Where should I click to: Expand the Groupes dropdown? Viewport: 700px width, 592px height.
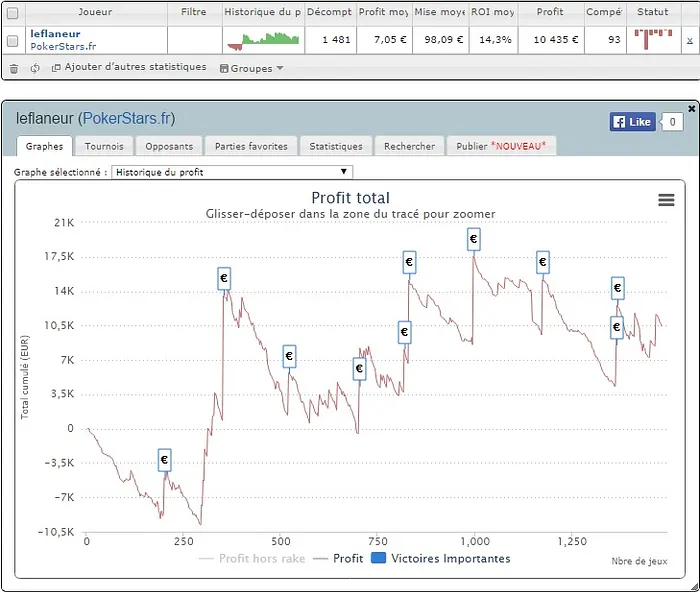(256, 68)
